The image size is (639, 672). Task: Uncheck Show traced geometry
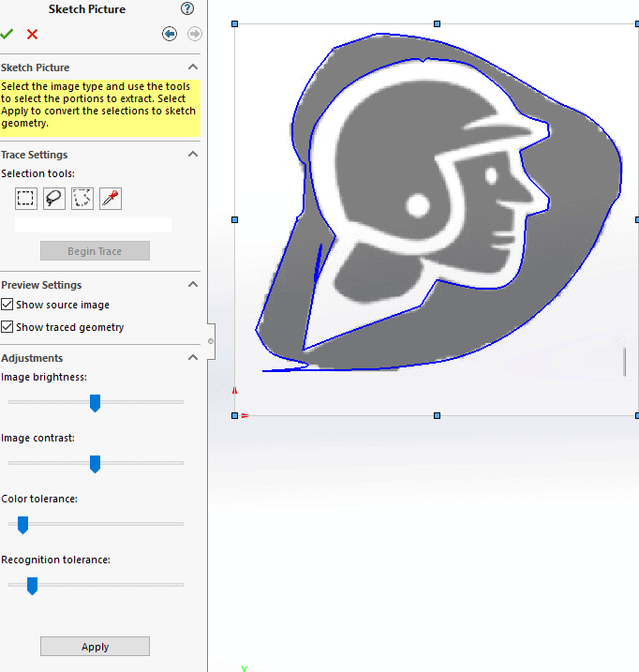[x=7, y=327]
